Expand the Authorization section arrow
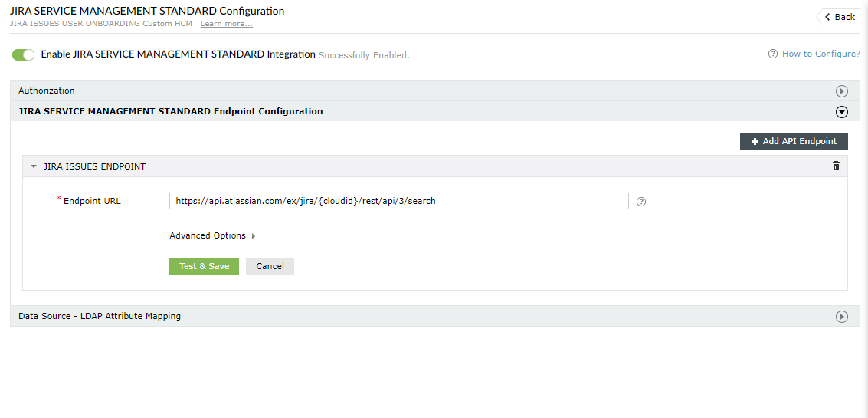868x418 pixels. [x=841, y=91]
